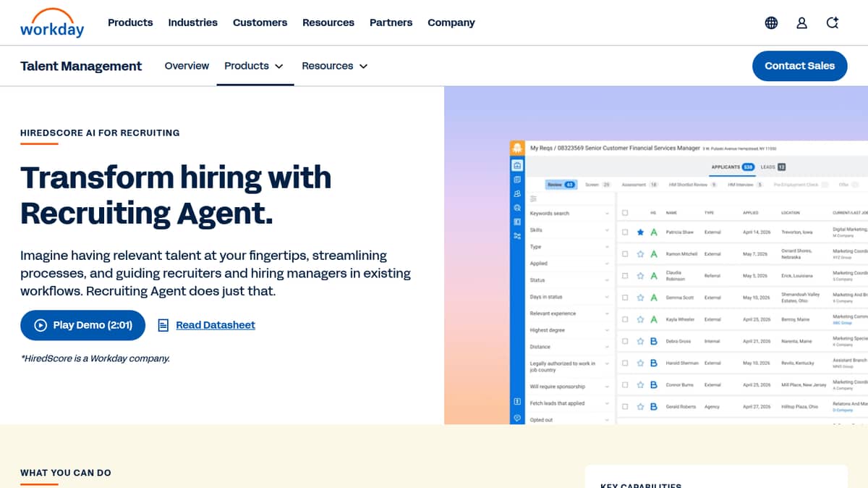Screen dimensions: 868x488
Task: Click applicant name Connor Burns
Action: 679,385
